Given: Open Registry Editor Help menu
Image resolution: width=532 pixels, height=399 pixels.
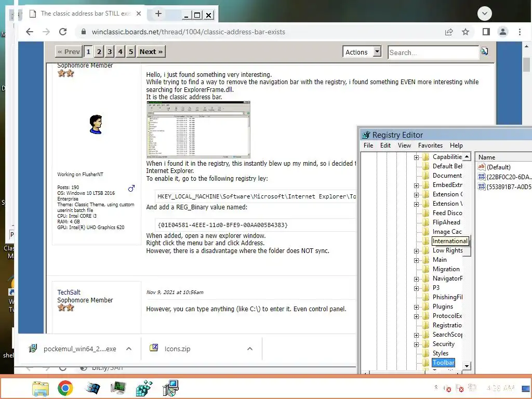Looking at the screenshot, I should coord(456,145).
